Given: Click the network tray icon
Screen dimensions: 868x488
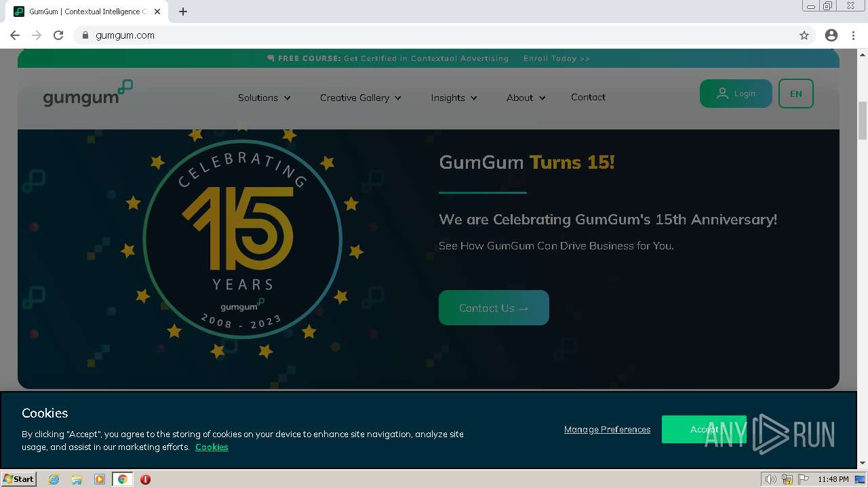Looking at the screenshot, I should click(x=787, y=479).
